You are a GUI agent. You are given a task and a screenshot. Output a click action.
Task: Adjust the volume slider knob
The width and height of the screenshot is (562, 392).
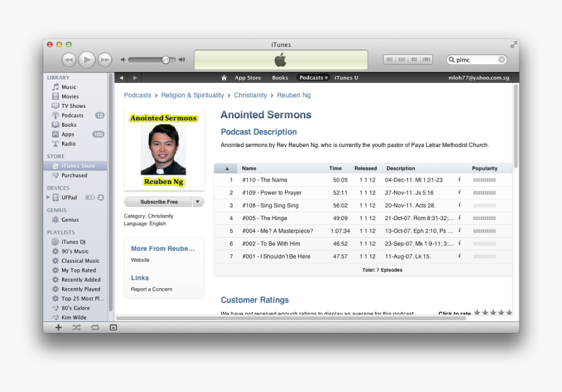tap(165, 60)
